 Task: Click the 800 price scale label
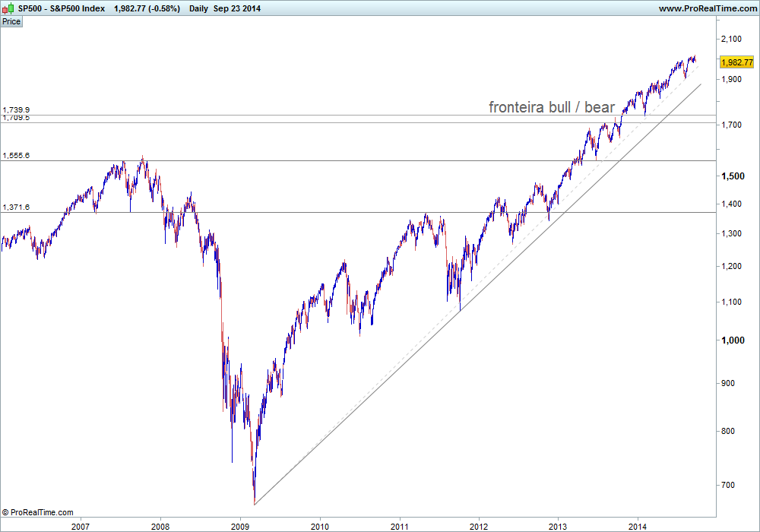point(728,431)
